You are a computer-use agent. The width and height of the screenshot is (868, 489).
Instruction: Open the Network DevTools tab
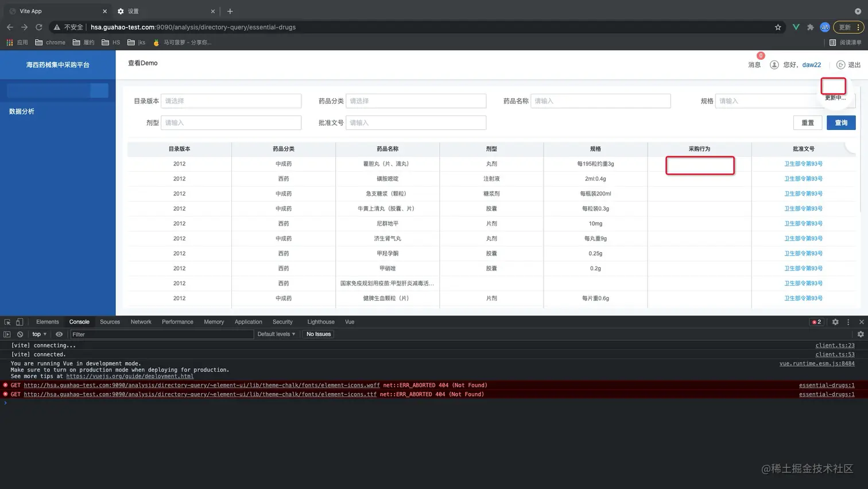pos(141,322)
